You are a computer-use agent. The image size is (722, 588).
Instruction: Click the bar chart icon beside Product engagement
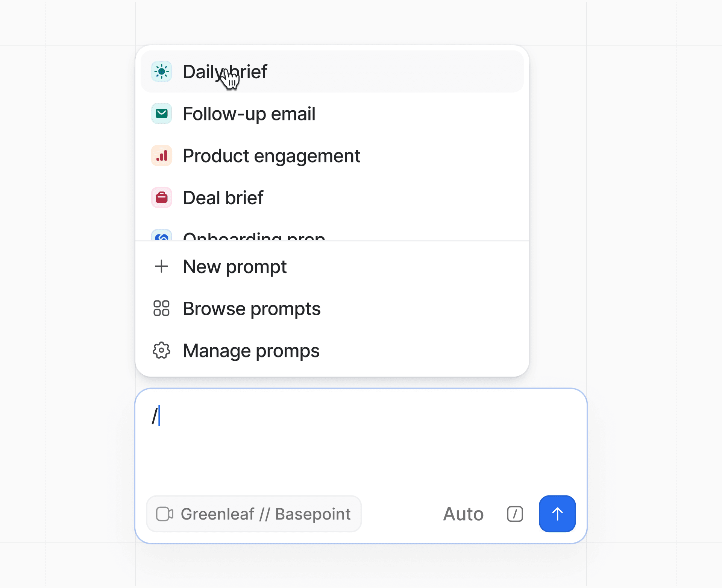161,155
